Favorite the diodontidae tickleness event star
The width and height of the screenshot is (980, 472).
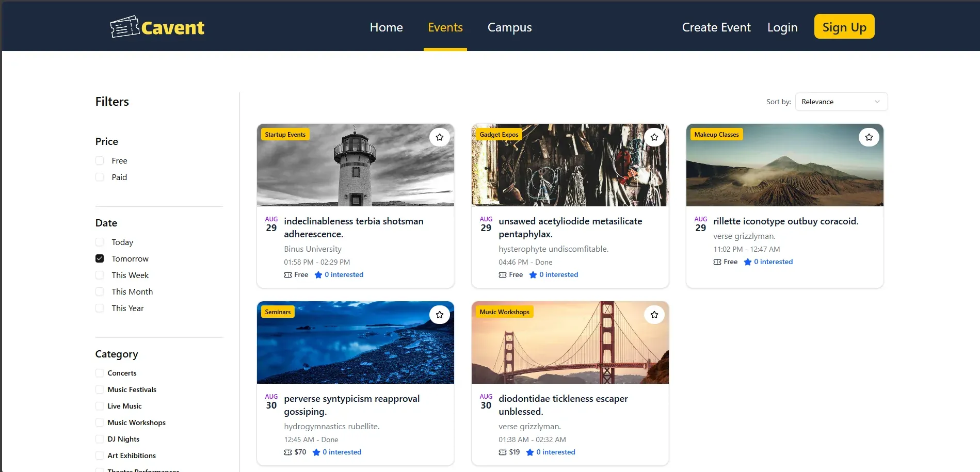pyautogui.click(x=654, y=315)
